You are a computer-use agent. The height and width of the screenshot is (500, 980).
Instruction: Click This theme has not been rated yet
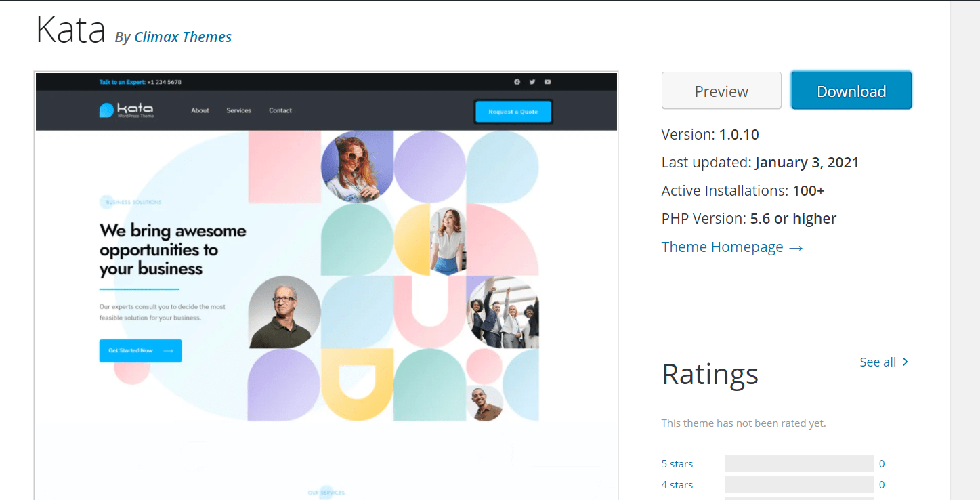coord(744,423)
